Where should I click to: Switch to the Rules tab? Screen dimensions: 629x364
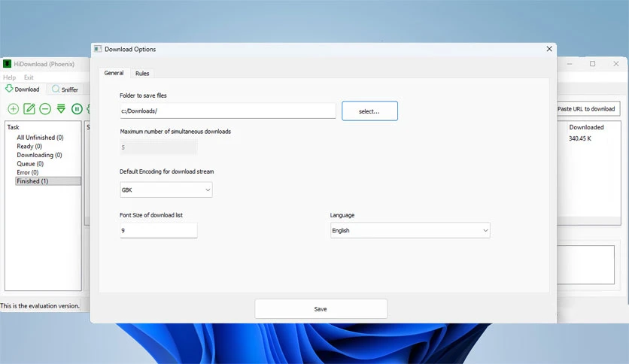click(x=142, y=74)
